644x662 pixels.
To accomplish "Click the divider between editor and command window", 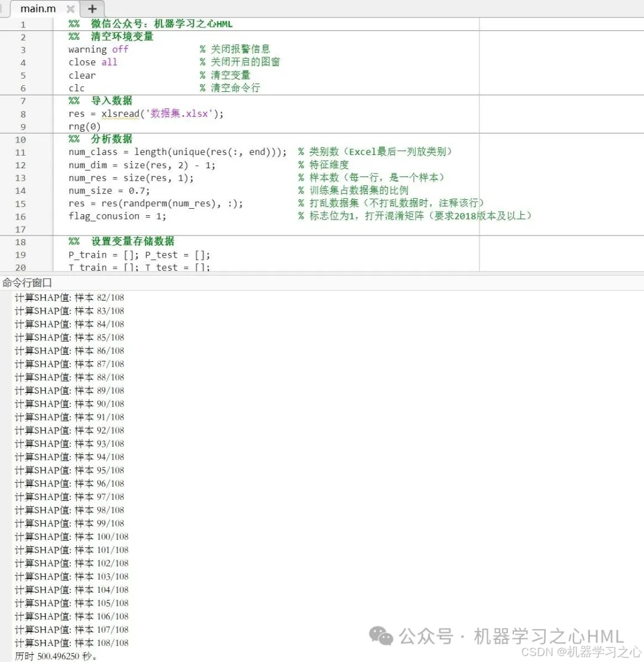I will pyautogui.click(x=322, y=274).
